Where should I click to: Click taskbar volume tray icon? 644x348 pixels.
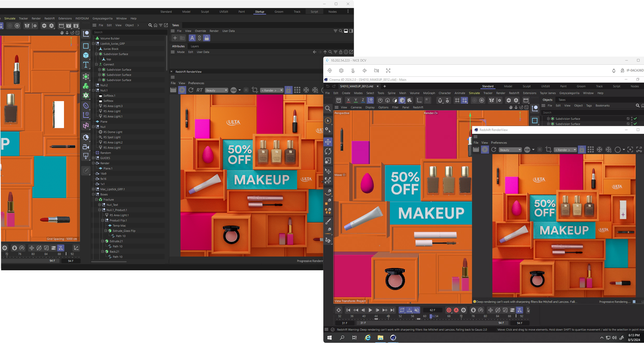pyautogui.click(x=614, y=338)
